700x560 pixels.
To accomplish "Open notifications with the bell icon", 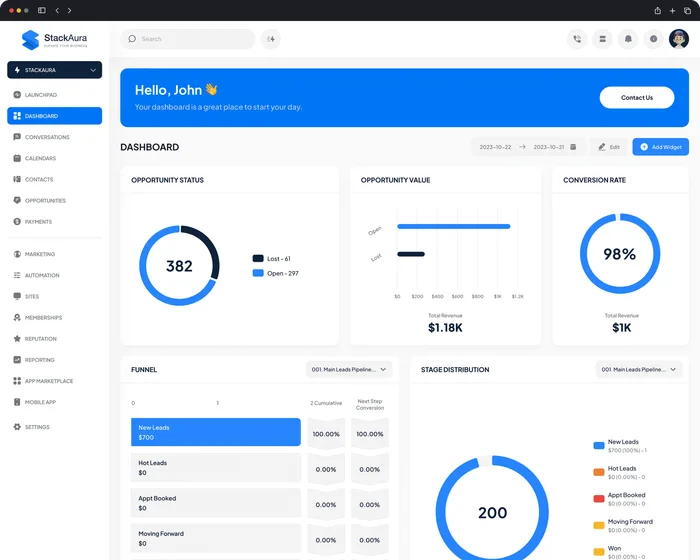I will tap(628, 39).
